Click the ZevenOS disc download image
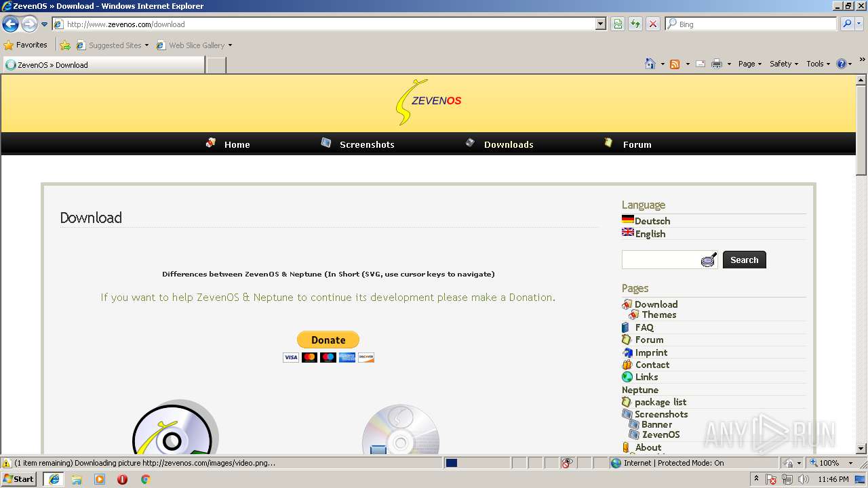The height and width of the screenshot is (488, 868). (x=175, y=427)
